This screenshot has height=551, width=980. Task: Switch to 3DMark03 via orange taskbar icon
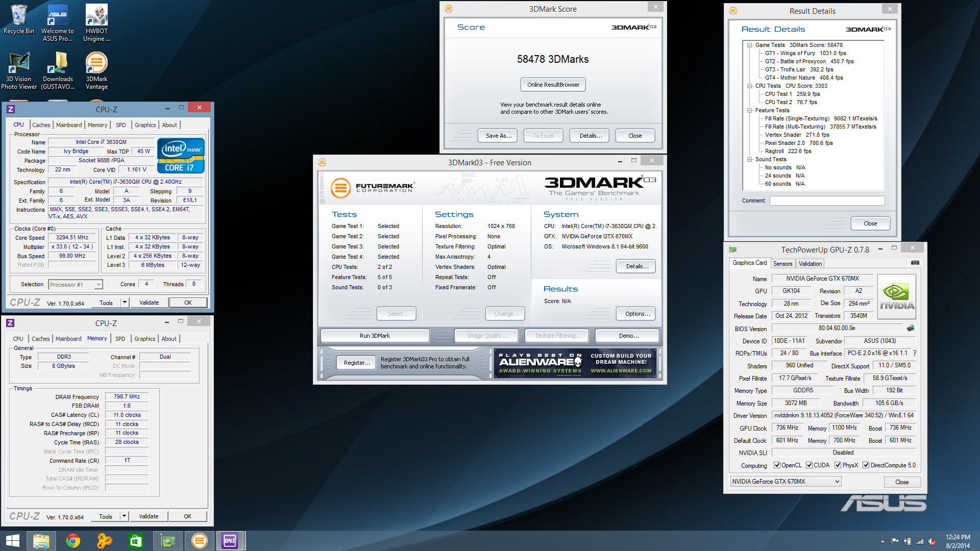pos(199,541)
